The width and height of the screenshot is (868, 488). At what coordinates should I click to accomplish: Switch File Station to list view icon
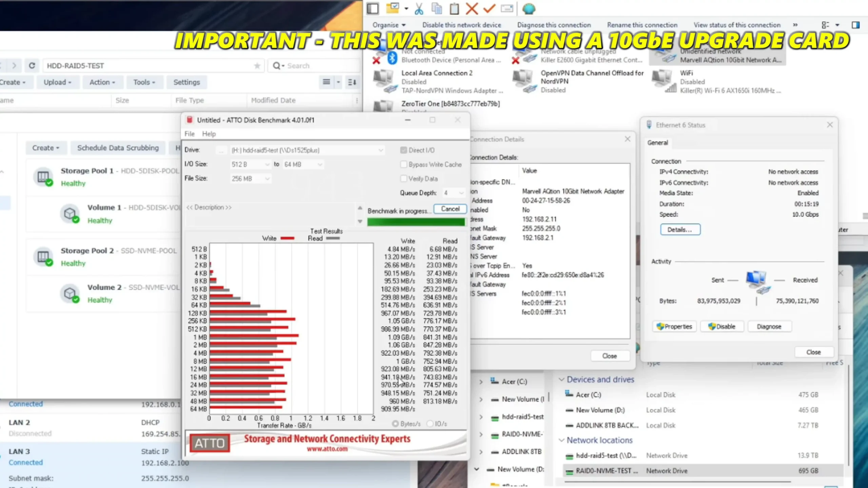(326, 82)
